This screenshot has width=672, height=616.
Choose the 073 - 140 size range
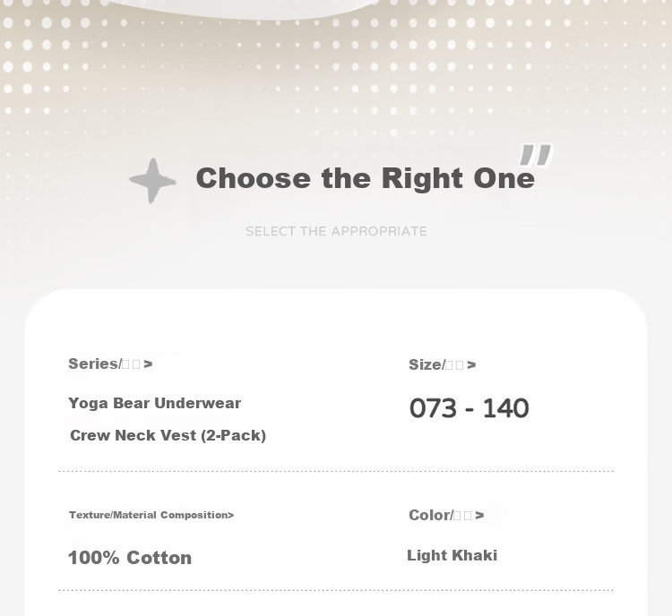pos(470,407)
